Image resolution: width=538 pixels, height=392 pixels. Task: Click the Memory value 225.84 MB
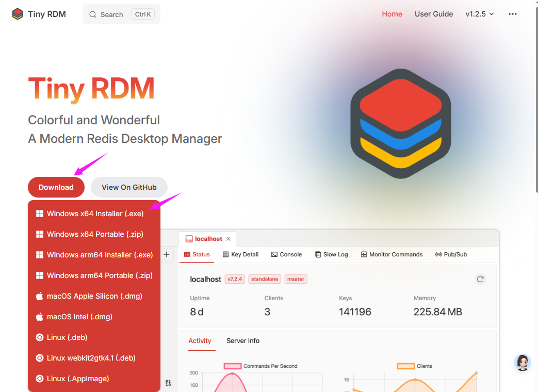point(437,312)
